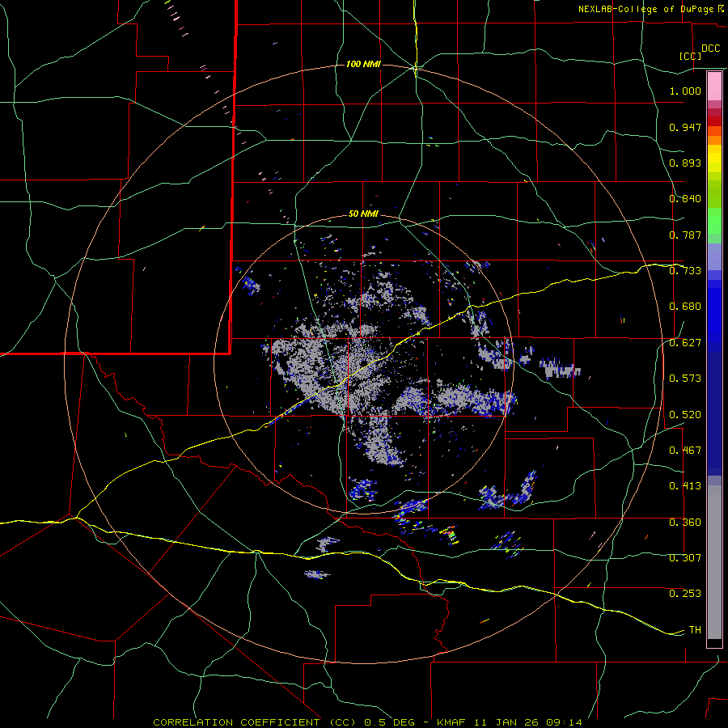Click the 100 NMI range ring label
The image size is (728, 728).
click(363, 64)
